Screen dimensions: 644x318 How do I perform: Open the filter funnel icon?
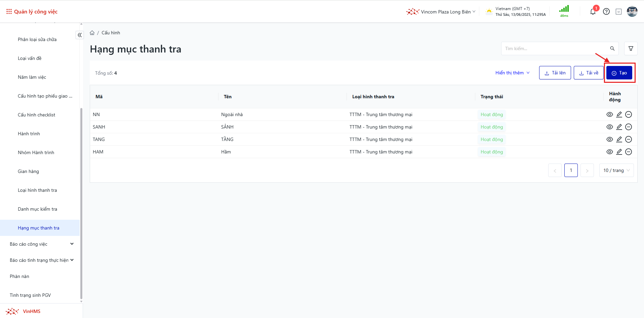631,48
